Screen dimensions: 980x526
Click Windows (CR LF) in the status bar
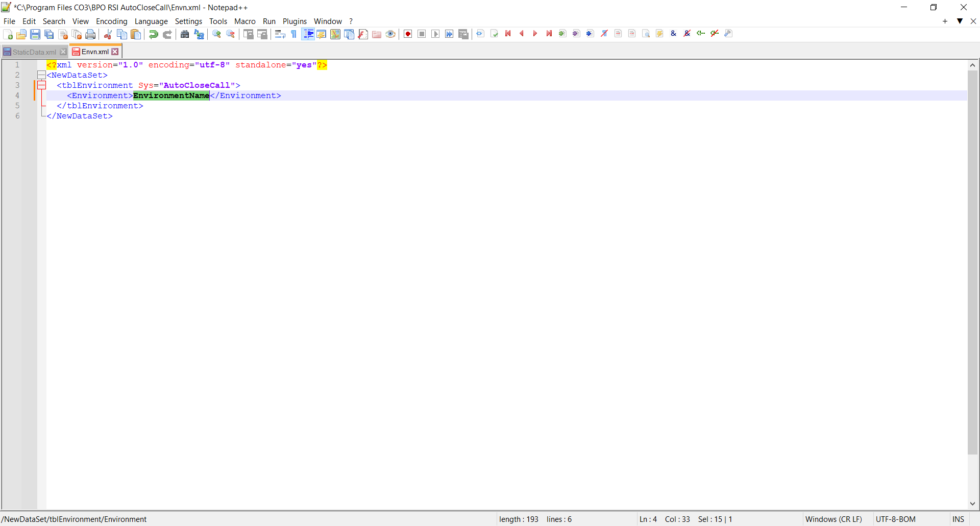click(x=834, y=519)
